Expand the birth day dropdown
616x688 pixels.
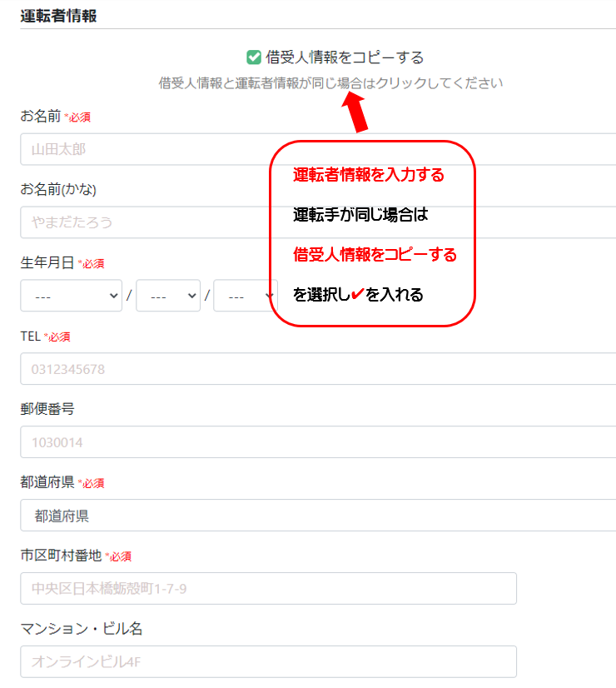click(244, 296)
